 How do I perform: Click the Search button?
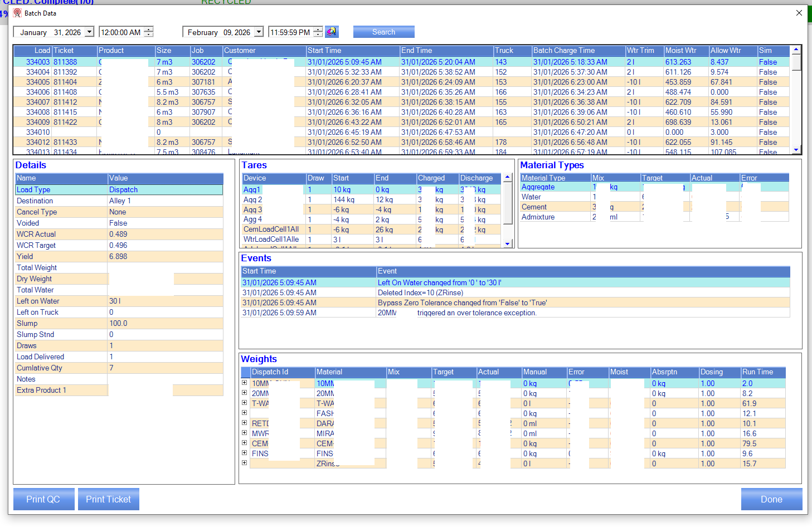point(383,32)
